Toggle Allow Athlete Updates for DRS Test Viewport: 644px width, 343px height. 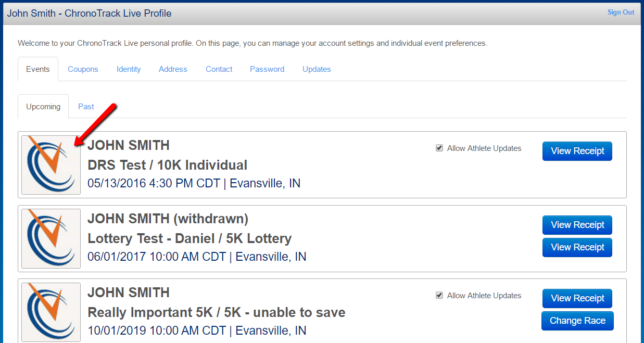coord(439,148)
